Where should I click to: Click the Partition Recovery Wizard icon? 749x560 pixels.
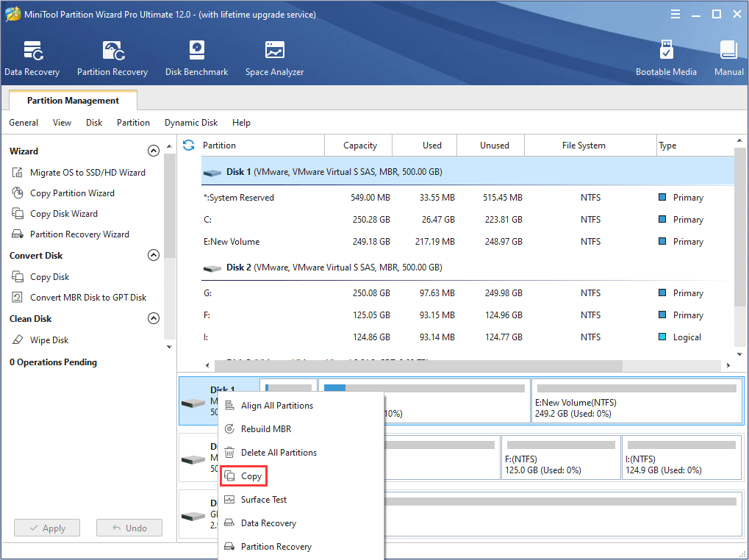click(x=17, y=234)
